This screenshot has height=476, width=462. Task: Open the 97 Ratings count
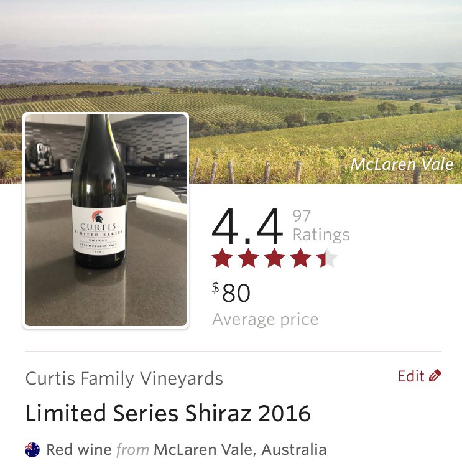coord(321,225)
